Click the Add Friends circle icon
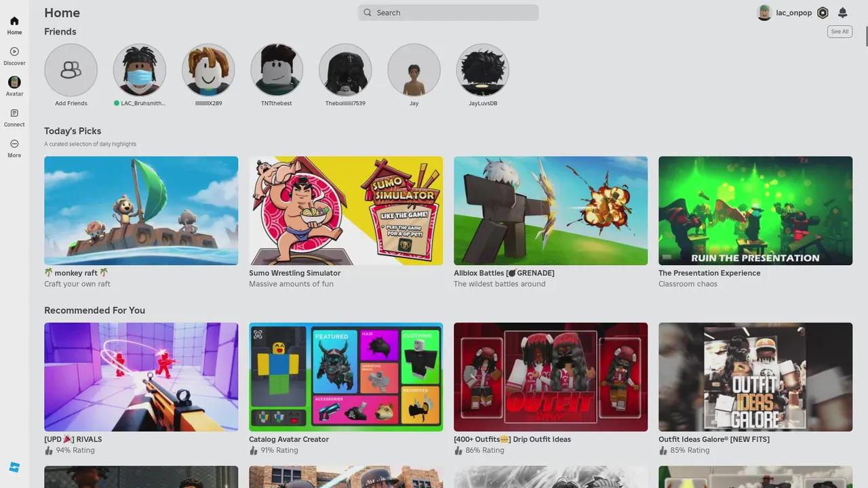868x488 pixels. pyautogui.click(x=71, y=70)
